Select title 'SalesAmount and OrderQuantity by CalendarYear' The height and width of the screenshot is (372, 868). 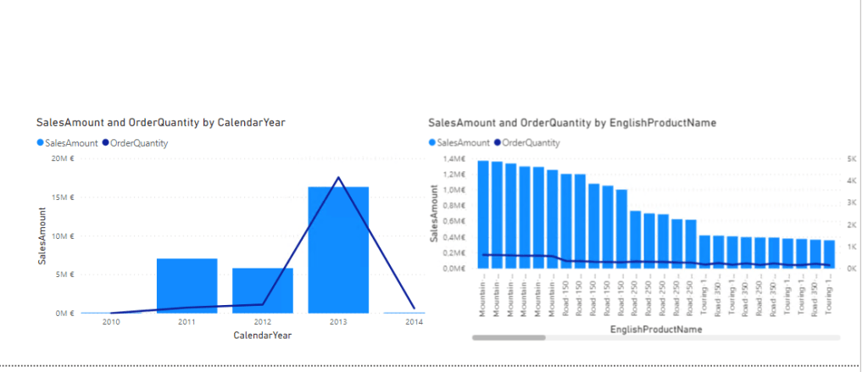(160, 123)
